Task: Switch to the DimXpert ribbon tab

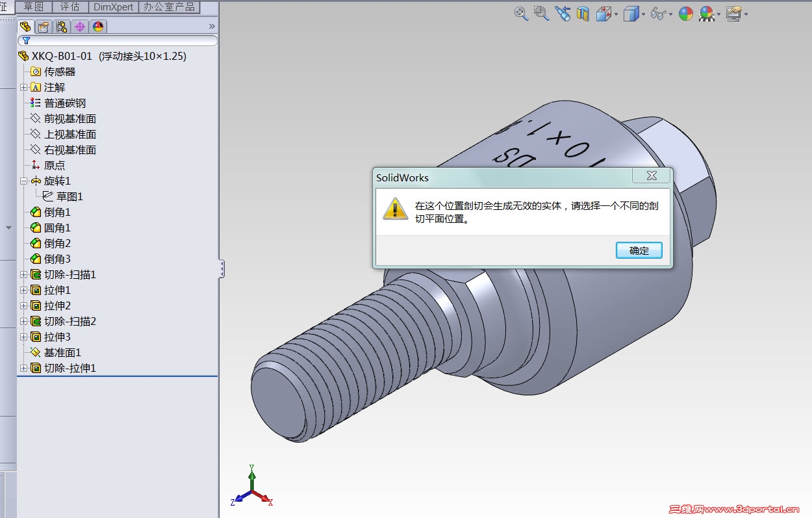Action: click(113, 6)
